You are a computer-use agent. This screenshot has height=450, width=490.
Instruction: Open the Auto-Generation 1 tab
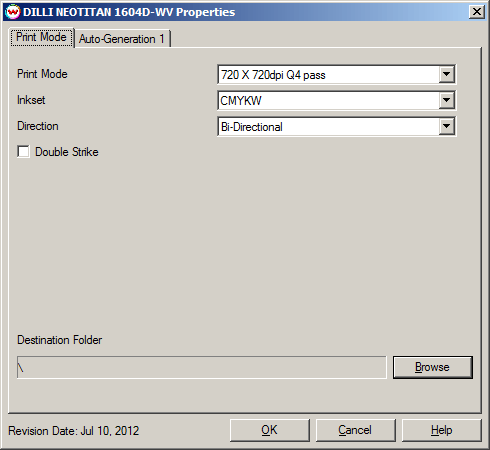[122, 39]
